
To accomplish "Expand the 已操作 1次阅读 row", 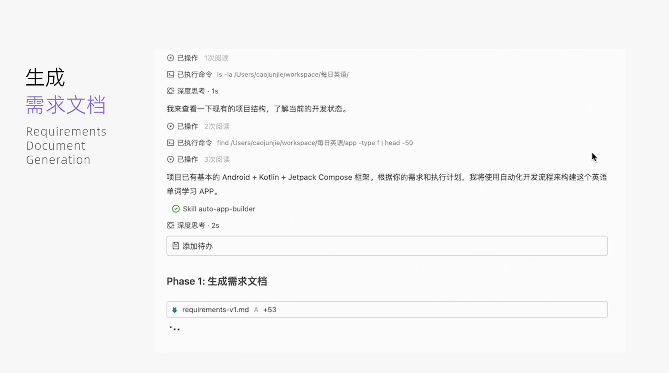I will pos(198,58).
